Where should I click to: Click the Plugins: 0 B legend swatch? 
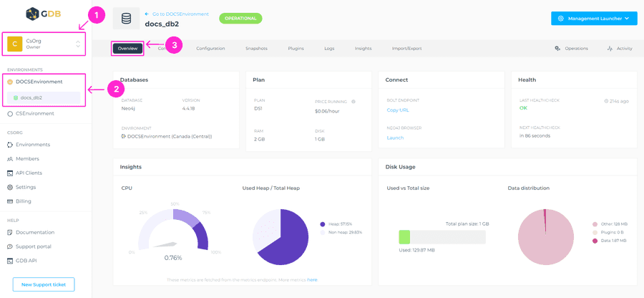point(595,232)
